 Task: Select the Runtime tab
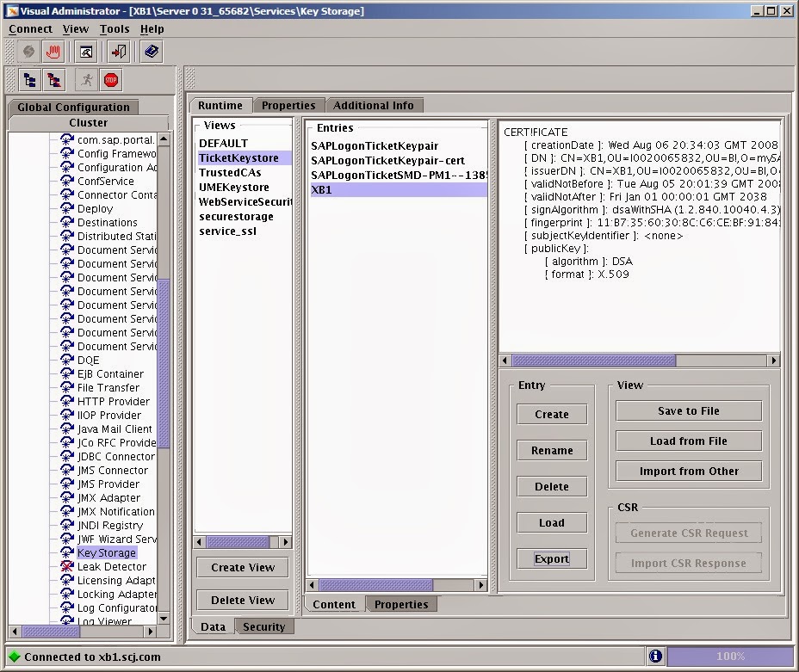pos(220,105)
